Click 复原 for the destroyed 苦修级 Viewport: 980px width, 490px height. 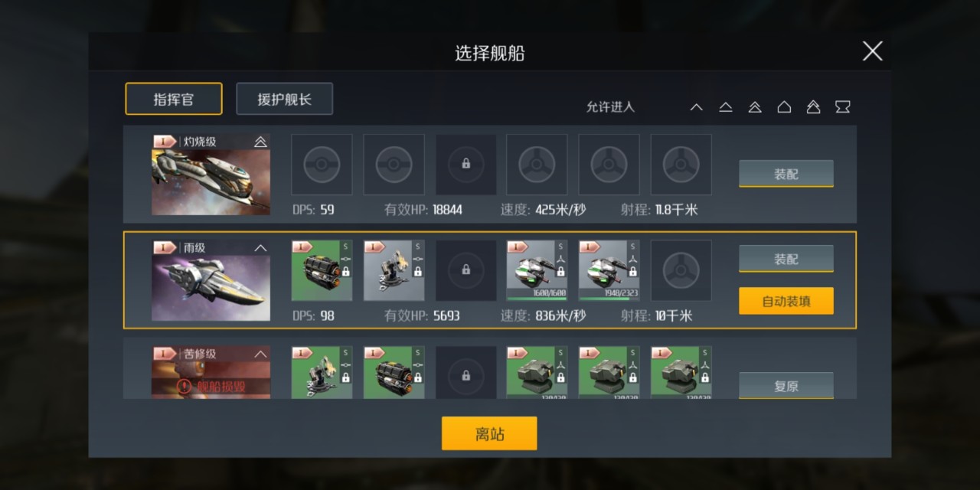pyautogui.click(x=786, y=385)
